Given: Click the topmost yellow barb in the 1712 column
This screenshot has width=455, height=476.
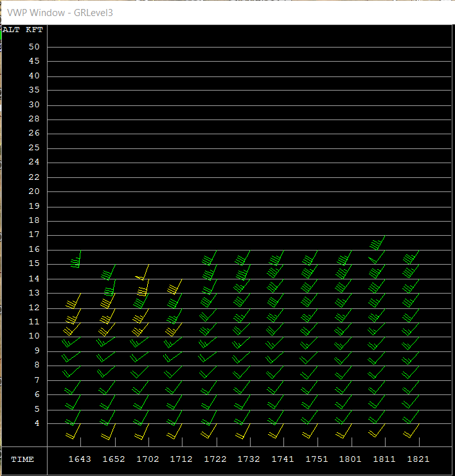Looking at the screenshot, I should tap(175, 287).
